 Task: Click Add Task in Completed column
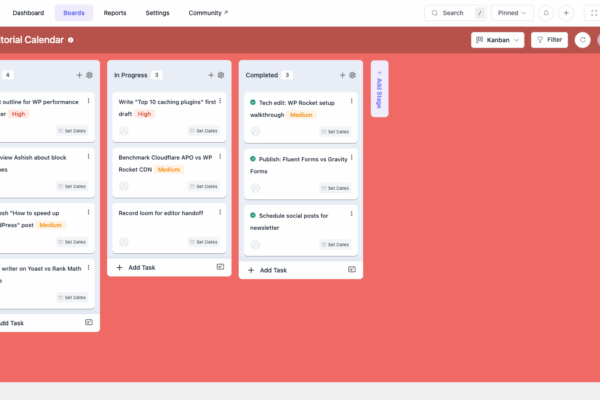(x=267, y=270)
